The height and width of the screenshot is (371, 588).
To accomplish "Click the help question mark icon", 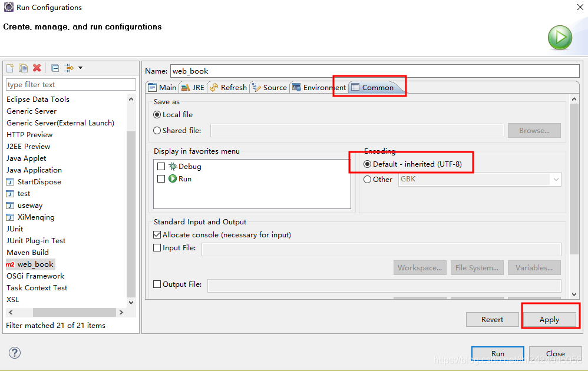I will click(15, 353).
